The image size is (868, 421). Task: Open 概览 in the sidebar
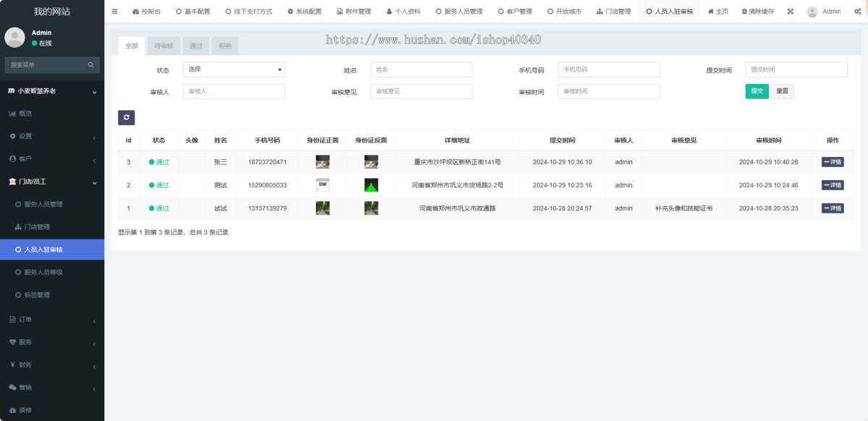(52, 114)
